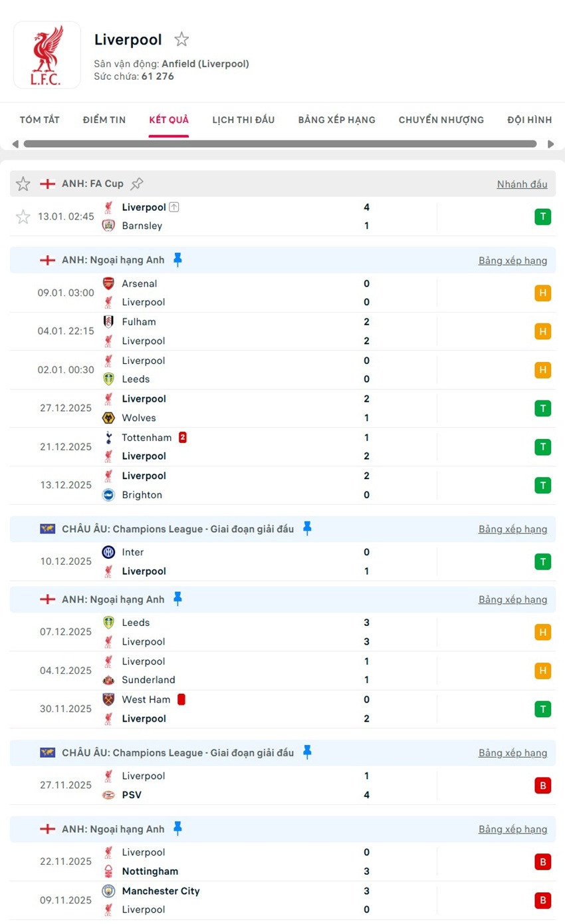Select the Arsenal team badge
Image resolution: width=565 pixels, height=924 pixels.
[x=108, y=283]
